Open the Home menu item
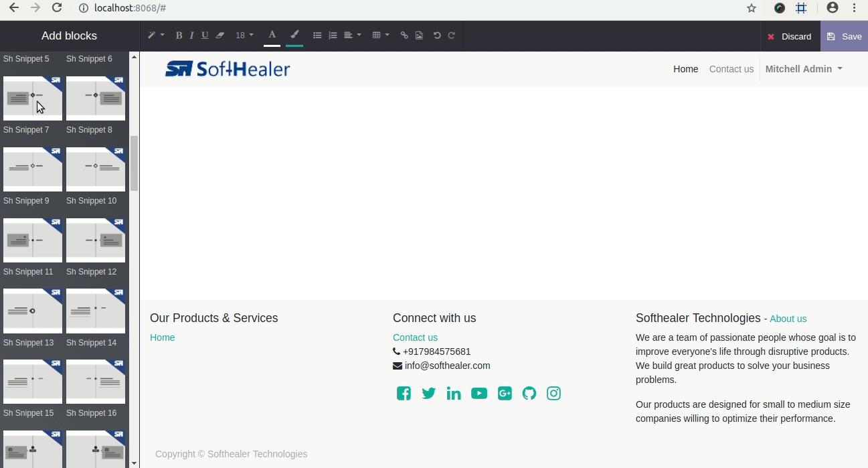Viewport: 868px width, 468px height. point(685,69)
